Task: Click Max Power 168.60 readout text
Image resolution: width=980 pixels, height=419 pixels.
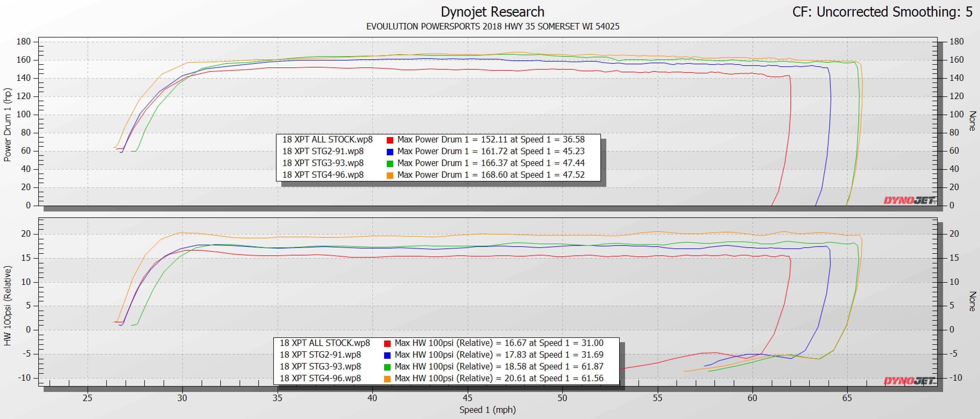Action: pos(491,175)
